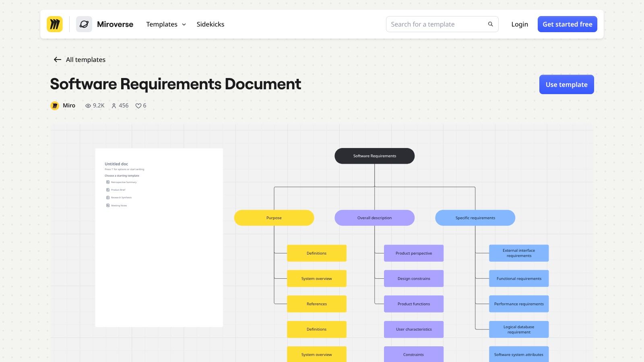Click the User characteristics box
Image resolution: width=644 pixels, height=362 pixels.
click(x=414, y=329)
